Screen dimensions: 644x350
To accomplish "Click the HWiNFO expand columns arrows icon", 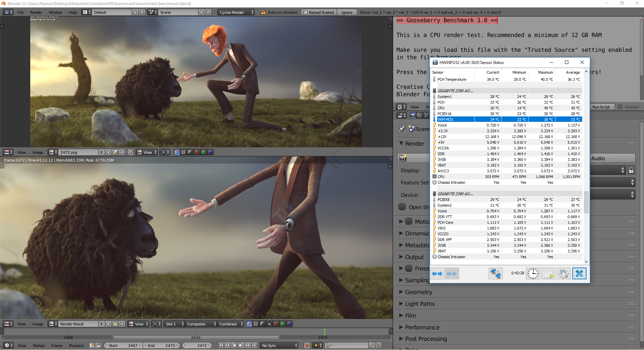I will click(437, 274).
